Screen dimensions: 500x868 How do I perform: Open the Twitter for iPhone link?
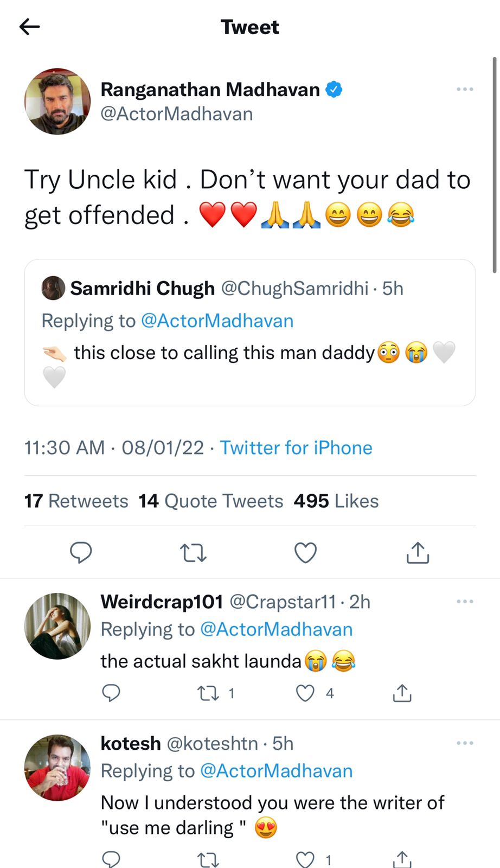[x=296, y=448]
